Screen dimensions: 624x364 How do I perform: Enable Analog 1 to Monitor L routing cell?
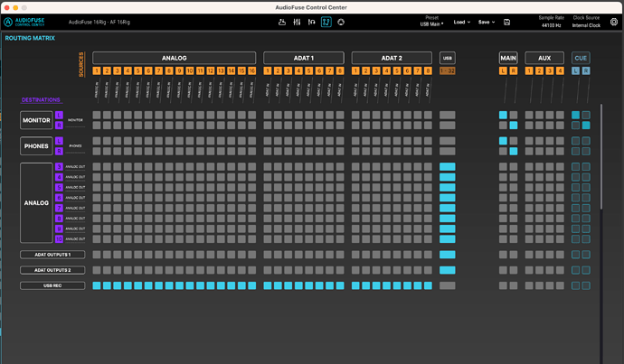click(97, 116)
